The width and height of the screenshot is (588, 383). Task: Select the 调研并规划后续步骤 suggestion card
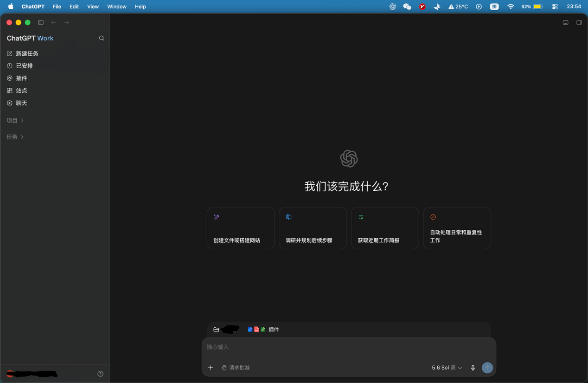[313, 228]
